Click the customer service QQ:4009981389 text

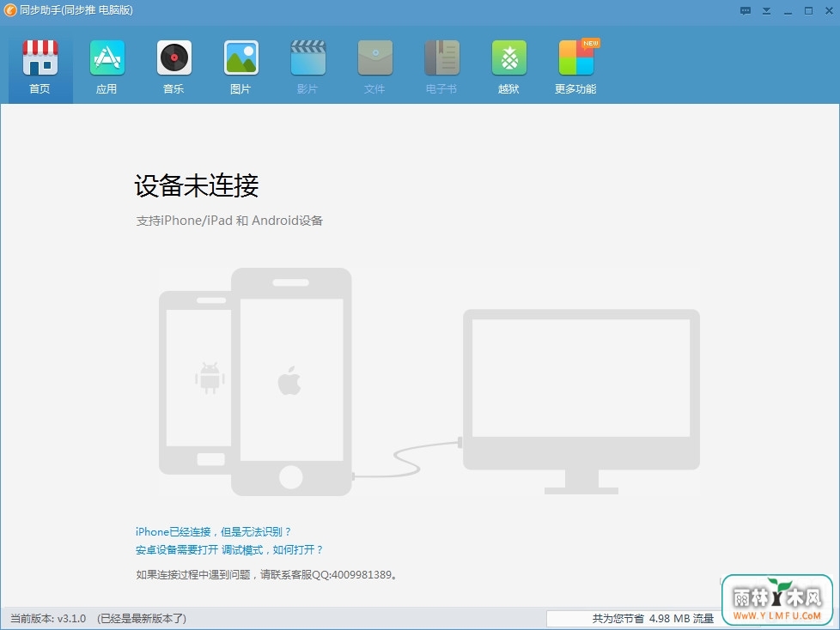point(354,575)
